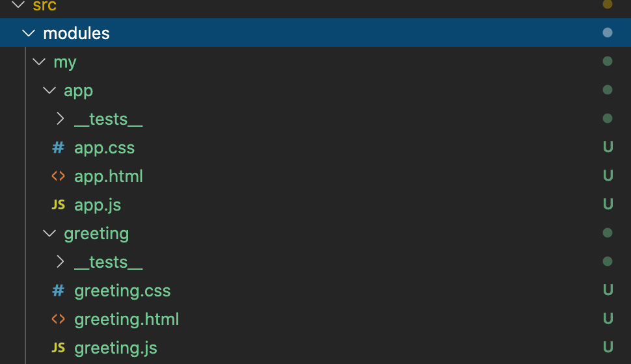Select the src folder

click(44, 6)
